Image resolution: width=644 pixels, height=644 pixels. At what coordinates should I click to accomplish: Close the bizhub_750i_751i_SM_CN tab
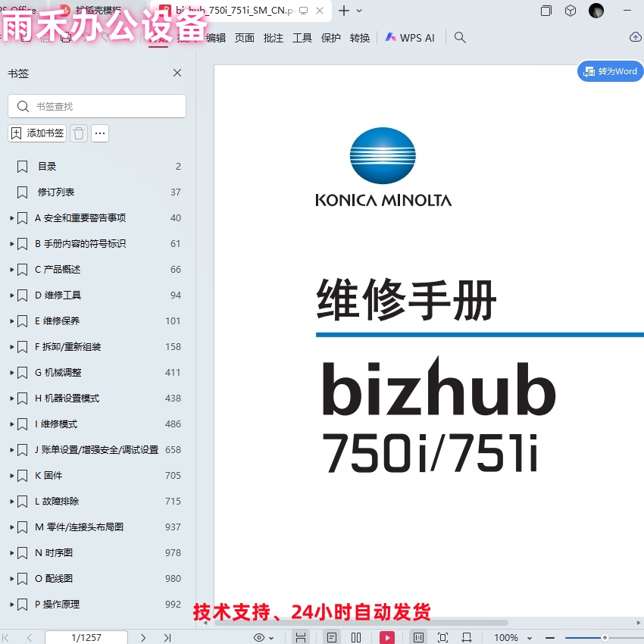(x=320, y=11)
